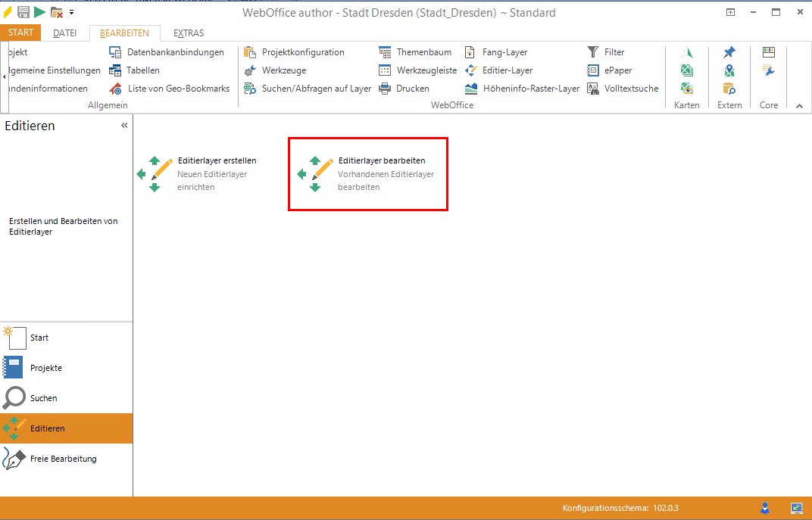Collapse the Editieren side panel

(x=124, y=126)
